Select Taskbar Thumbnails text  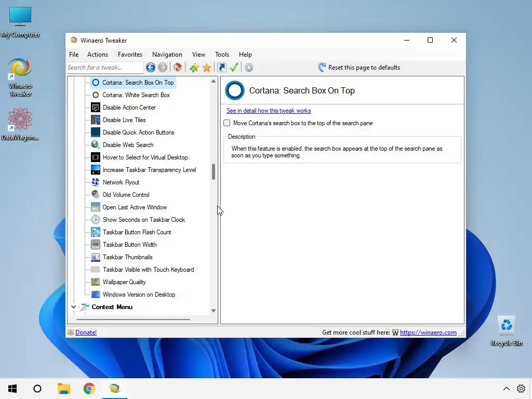(128, 257)
